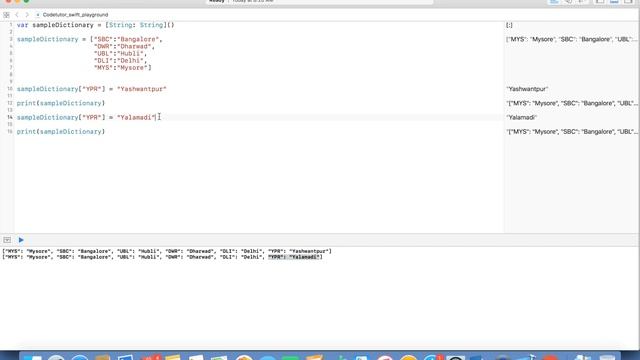The height and width of the screenshot is (360, 640).
Task: Click the "UBL":"Hubli" entry in code
Action: pyautogui.click(x=120, y=53)
